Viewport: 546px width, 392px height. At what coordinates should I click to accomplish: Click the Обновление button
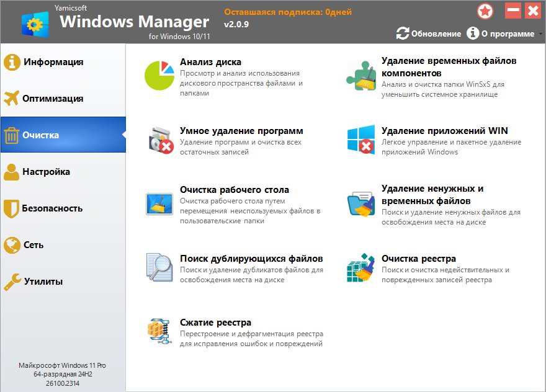pyautogui.click(x=429, y=33)
